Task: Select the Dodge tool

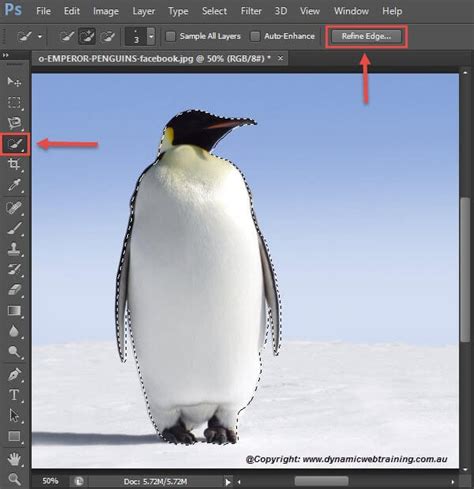Action: pos(14,352)
